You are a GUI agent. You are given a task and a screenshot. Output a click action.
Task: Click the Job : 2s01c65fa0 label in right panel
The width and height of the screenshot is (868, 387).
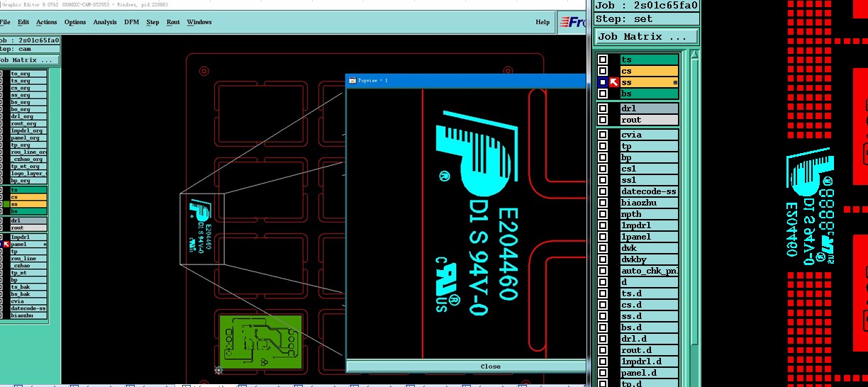646,6
